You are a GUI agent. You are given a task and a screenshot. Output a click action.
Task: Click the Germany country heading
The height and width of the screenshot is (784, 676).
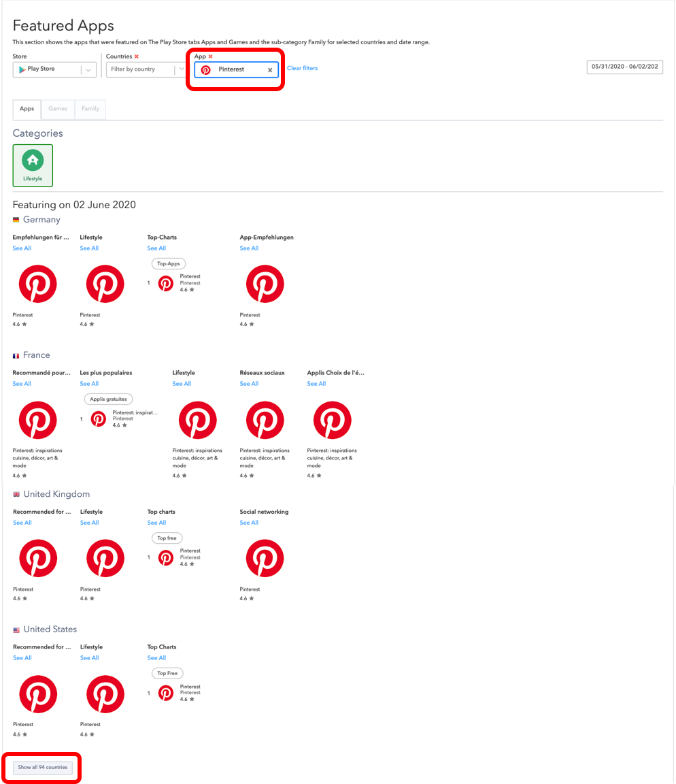coord(41,220)
